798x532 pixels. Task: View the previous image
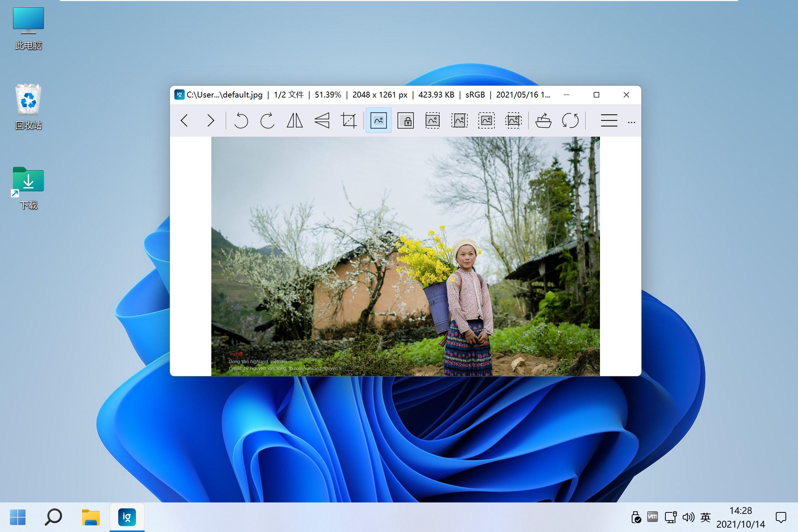tap(185, 120)
